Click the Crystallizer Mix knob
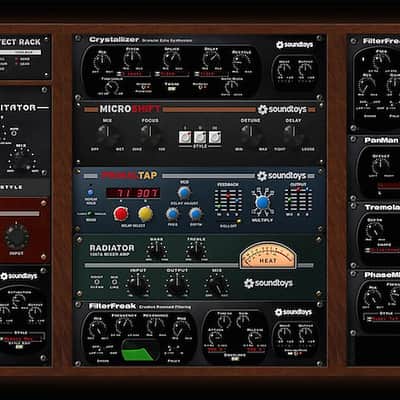The width and height of the screenshot is (400, 400). [101, 61]
